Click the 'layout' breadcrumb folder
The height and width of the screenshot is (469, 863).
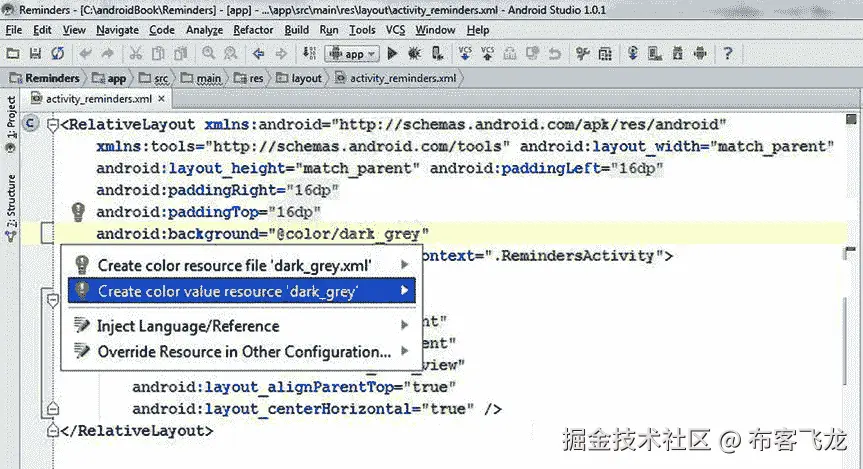[x=299, y=78]
